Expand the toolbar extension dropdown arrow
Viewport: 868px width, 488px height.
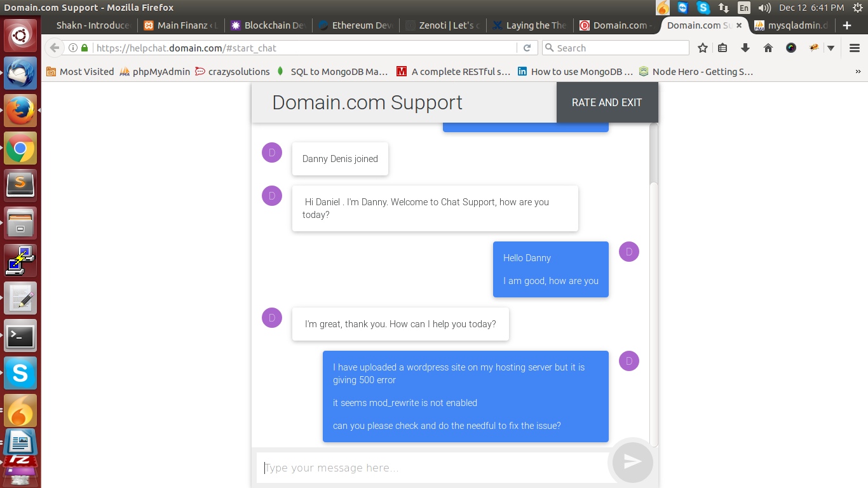831,48
